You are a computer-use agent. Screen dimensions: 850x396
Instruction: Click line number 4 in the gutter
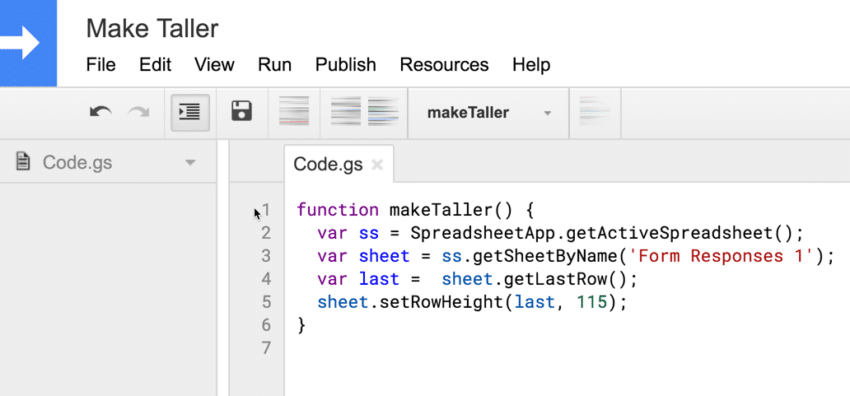(266, 279)
